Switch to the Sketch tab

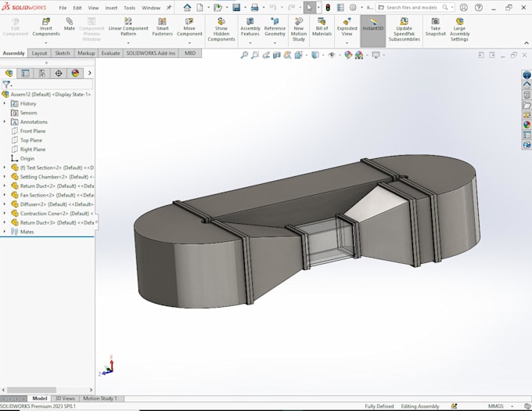(x=63, y=53)
